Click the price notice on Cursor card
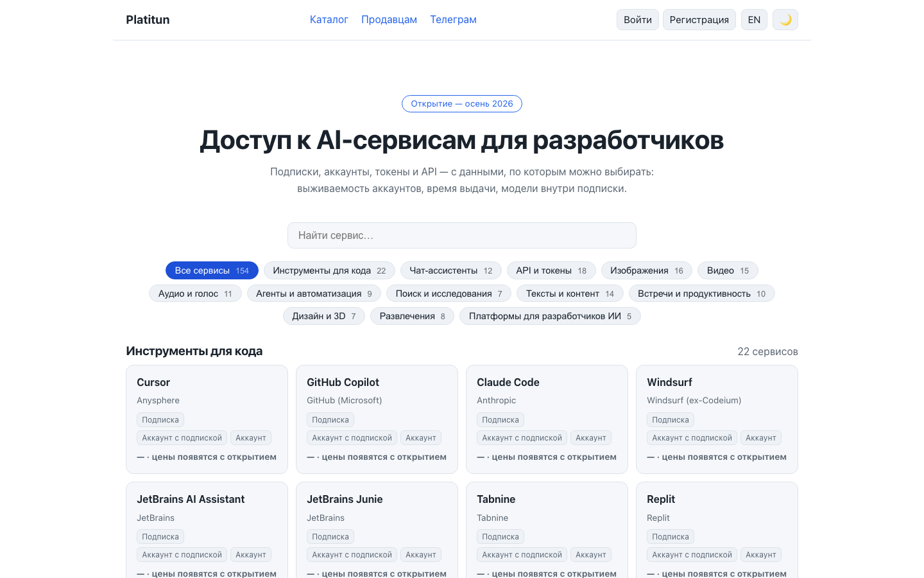Image resolution: width=924 pixels, height=578 pixels. click(207, 457)
